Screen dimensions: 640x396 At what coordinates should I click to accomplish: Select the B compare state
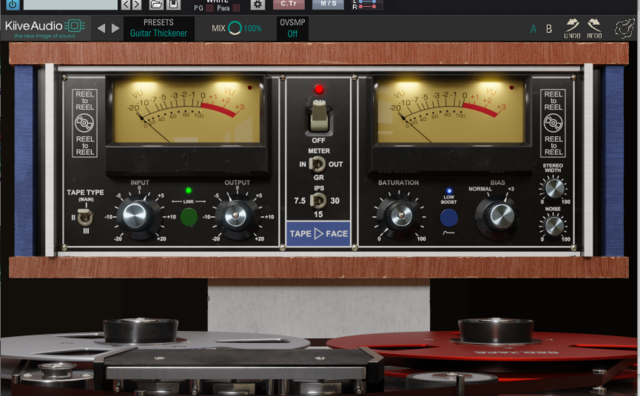[x=549, y=29]
